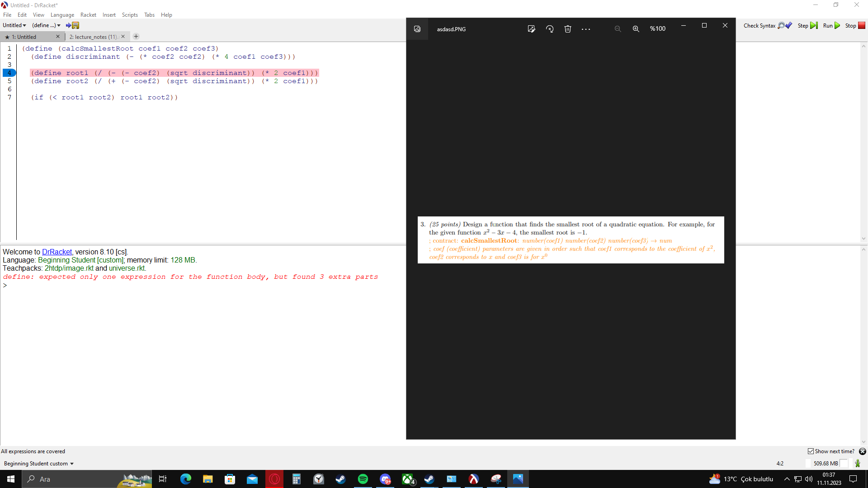The height and width of the screenshot is (488, 868).
Task: Open the Racket menu
Action: pos(88,14)
